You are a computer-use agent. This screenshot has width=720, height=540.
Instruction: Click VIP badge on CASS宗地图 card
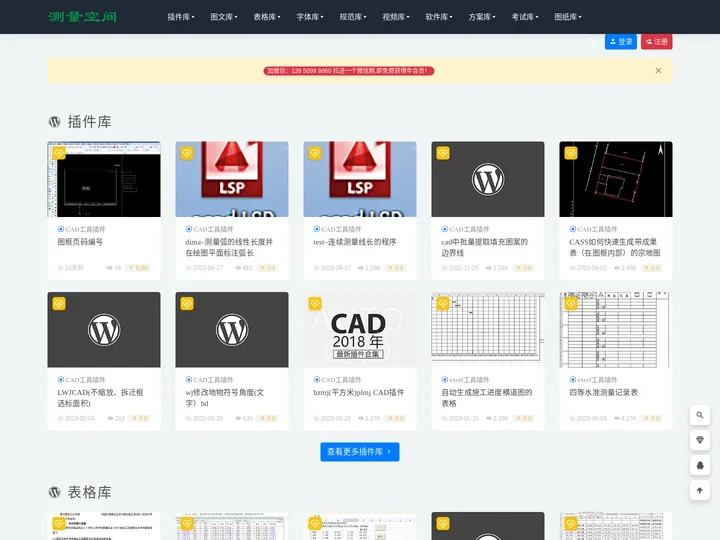coord(571,153)
